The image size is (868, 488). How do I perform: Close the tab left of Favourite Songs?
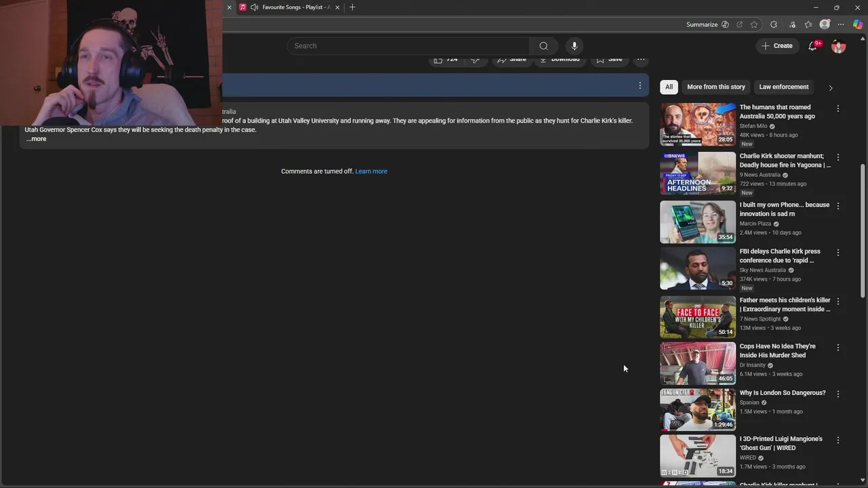point(229,7)
